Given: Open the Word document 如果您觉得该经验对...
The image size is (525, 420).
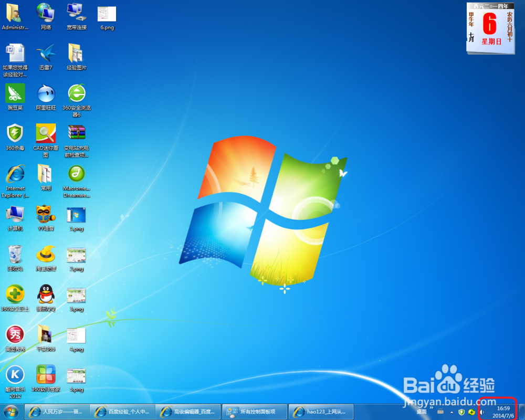Looking at the screenshot, I should coord(15,60).
